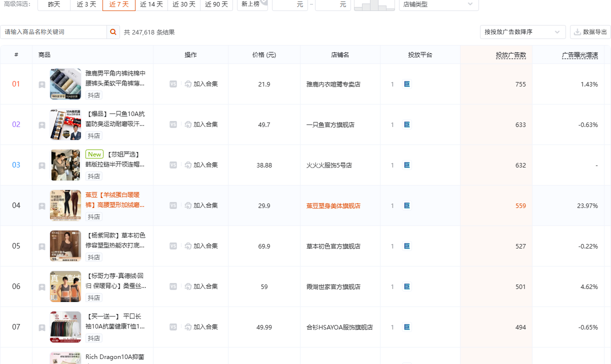Sort by 广告曝光增速 column header
This screenshot has height=364, width=611.
click(x=579, y=55)
